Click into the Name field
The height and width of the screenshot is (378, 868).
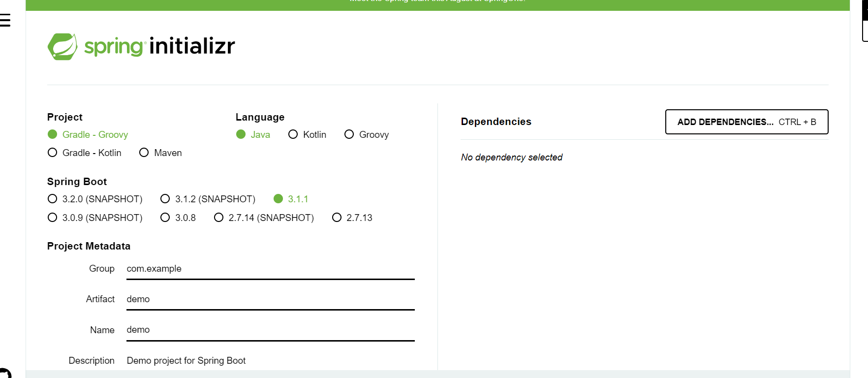tap(271, 330)
